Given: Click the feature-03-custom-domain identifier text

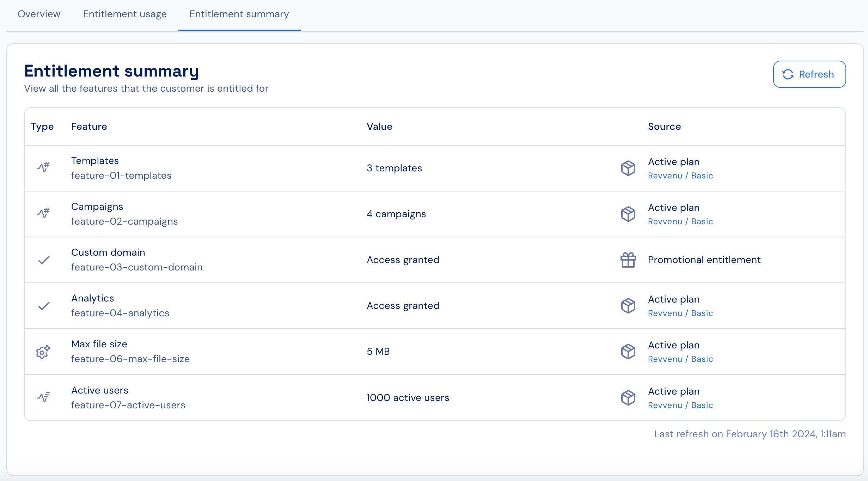Looking at the screenshot, I should [137, 267].
